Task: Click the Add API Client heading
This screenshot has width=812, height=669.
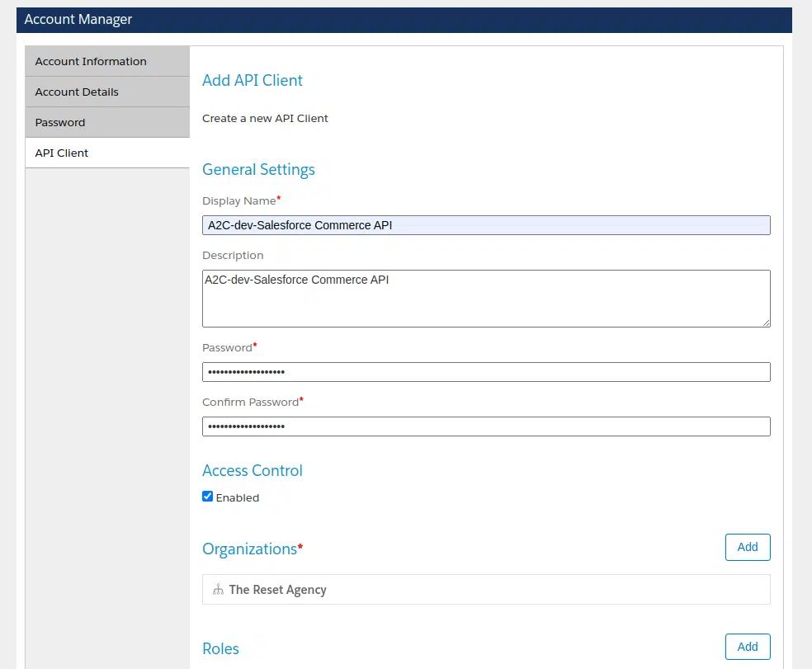Action: (252, 80)
